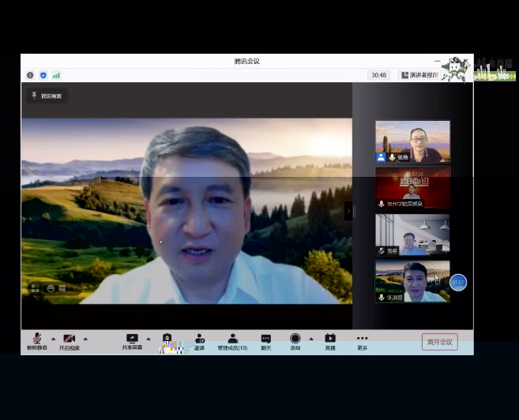519x420 pixels.
Task: Open the chat panel
Action: (265, 342)
